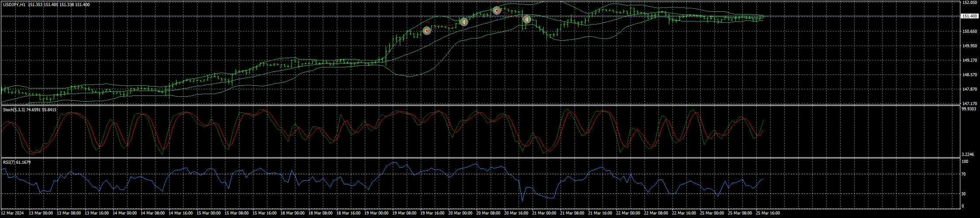
Task: Click the 14 Mar 08:00 time label
Action: 152,213
